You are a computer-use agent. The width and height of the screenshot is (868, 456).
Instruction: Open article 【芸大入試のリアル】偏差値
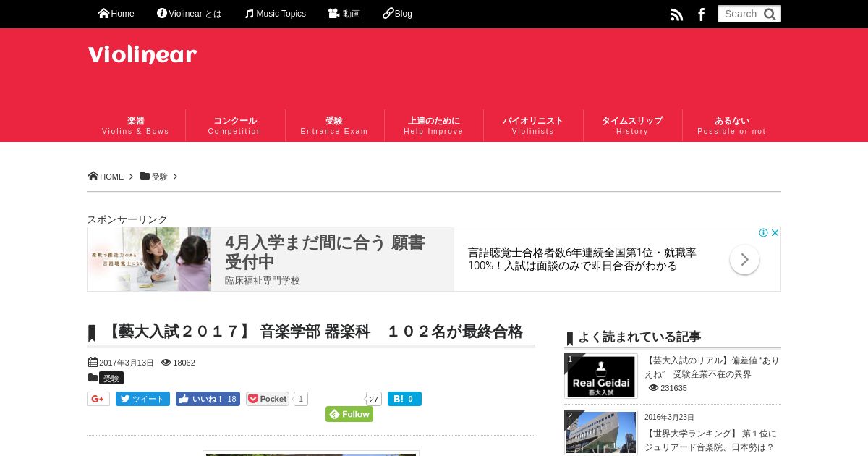712,367
